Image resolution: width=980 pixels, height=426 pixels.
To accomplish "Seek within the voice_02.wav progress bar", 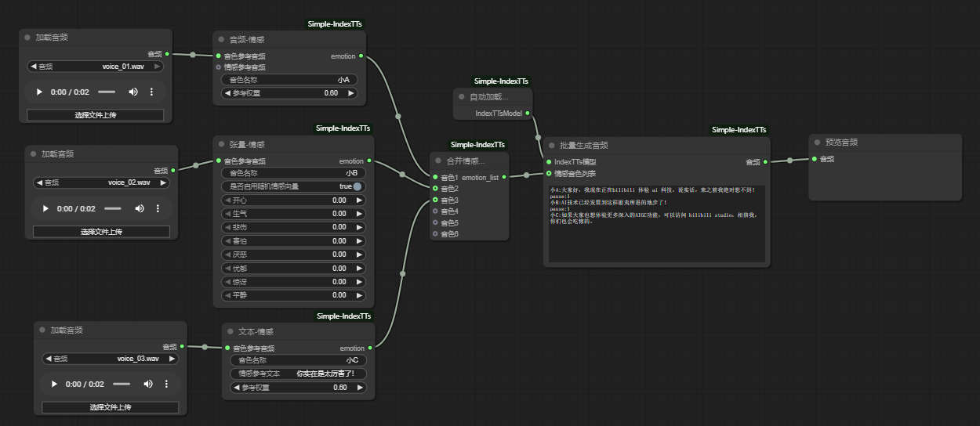I will 113,209.
